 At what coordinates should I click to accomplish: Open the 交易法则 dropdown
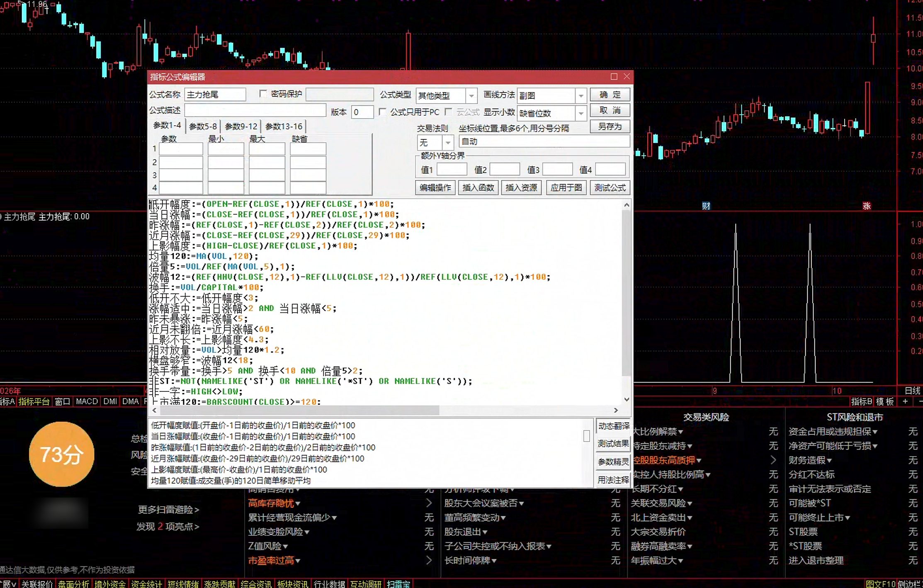[448, 143]
